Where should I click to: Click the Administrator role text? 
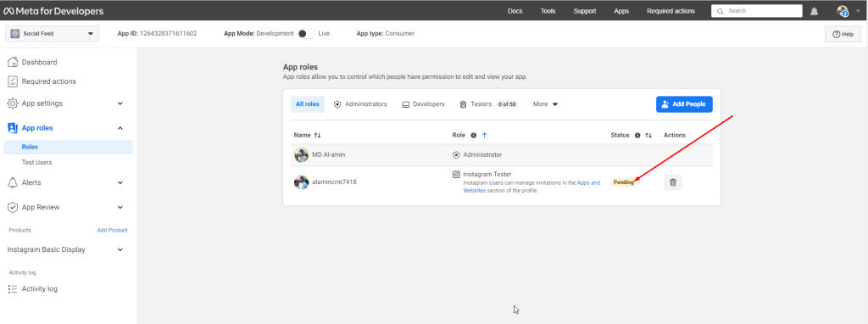point(482,155)
